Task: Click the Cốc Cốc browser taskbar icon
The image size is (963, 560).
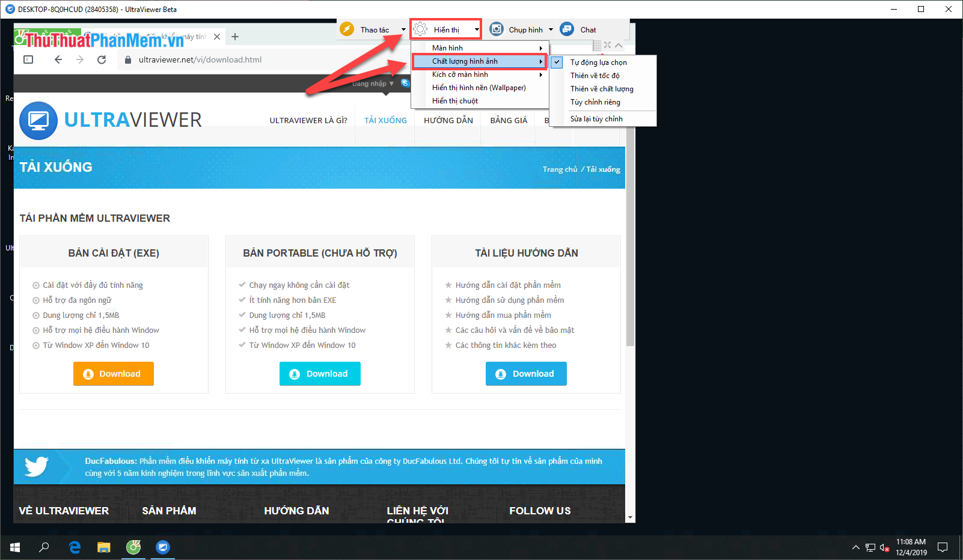Action: [133, 547]
